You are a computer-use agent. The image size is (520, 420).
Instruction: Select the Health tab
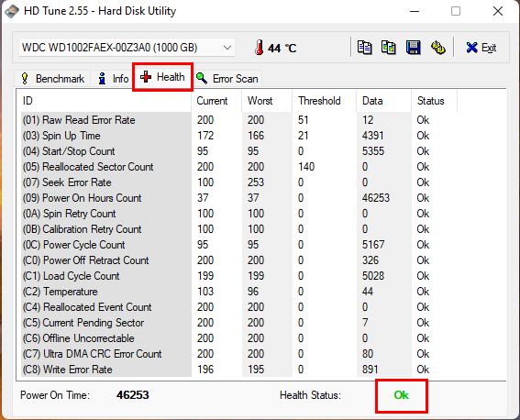point(162,77)
